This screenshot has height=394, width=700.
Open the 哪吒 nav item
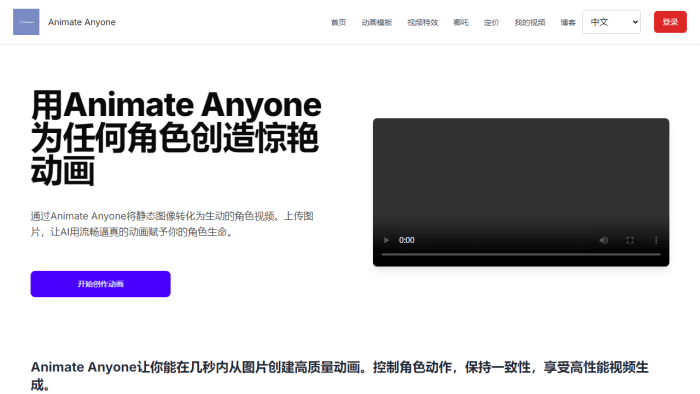[461, 22]
